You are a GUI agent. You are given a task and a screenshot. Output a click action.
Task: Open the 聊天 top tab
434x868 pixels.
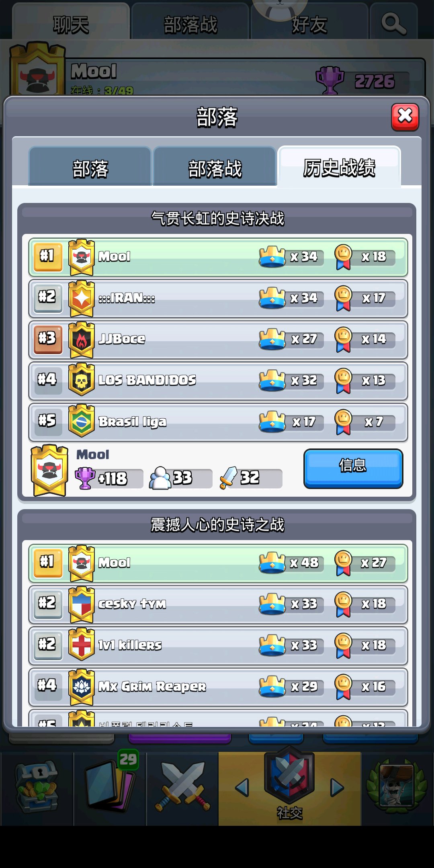(x=71, y=23)
